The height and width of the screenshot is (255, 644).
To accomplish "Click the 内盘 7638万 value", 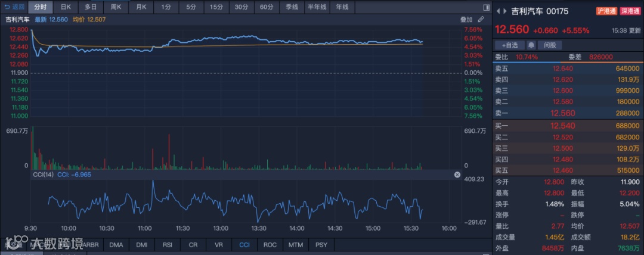I will point(629,248).
